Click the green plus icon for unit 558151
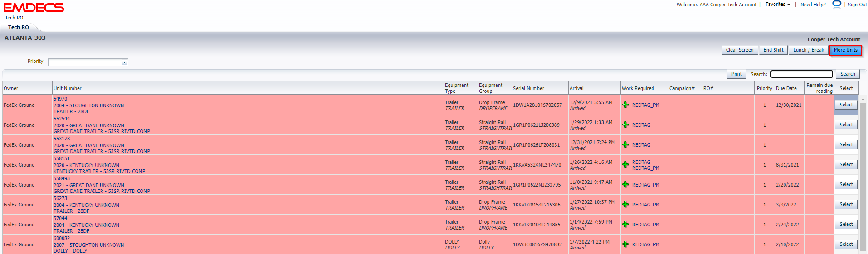 625,165
